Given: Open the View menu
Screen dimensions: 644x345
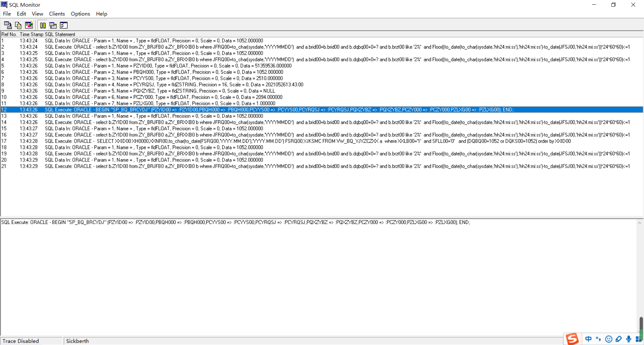Looking at the screenshot, I should tap(38, 14).
